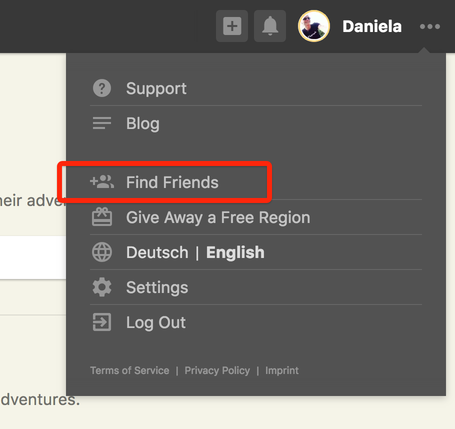455x429 pixels.
Task: Open the Blog menu entry
Action: [256, 123]
